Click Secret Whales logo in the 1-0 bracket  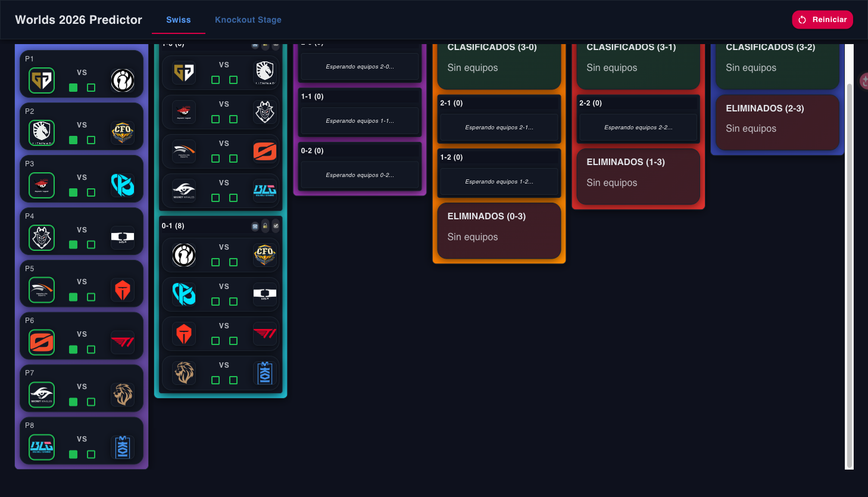click(184, 190)
